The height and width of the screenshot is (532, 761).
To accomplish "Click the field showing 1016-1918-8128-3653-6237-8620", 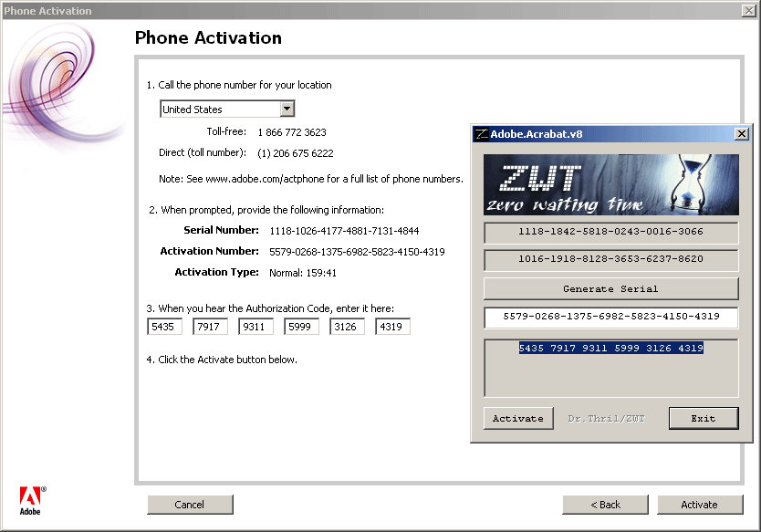I will [611, 260].
